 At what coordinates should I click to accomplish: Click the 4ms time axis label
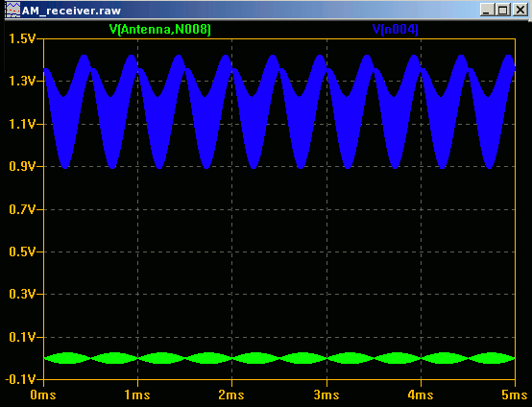pos(421,395)
